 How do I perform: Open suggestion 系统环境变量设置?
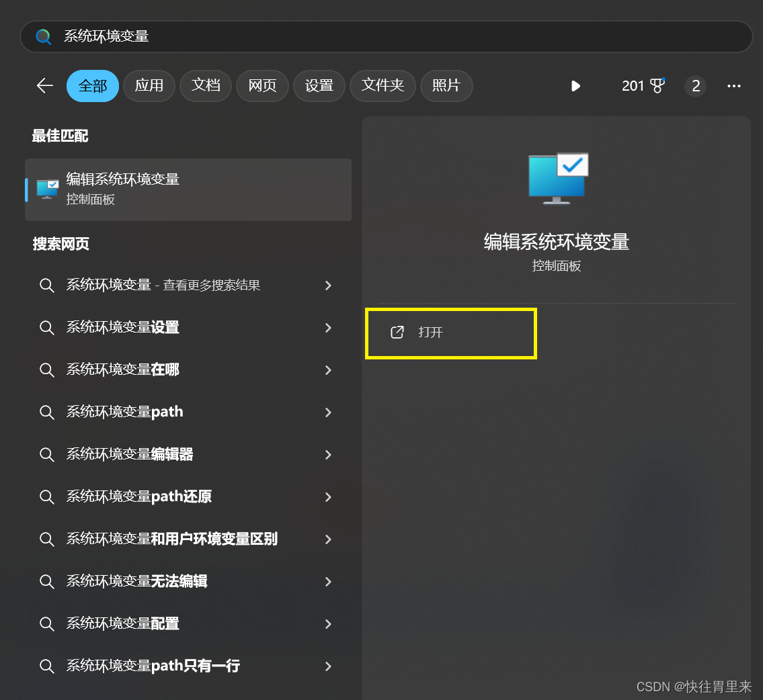tap(188, 328)
